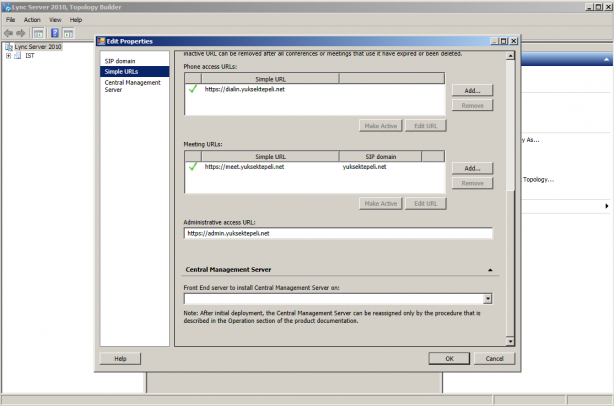
Task: Click the Forward arrow toolbar icon
Action: click(x=21, y=33)
